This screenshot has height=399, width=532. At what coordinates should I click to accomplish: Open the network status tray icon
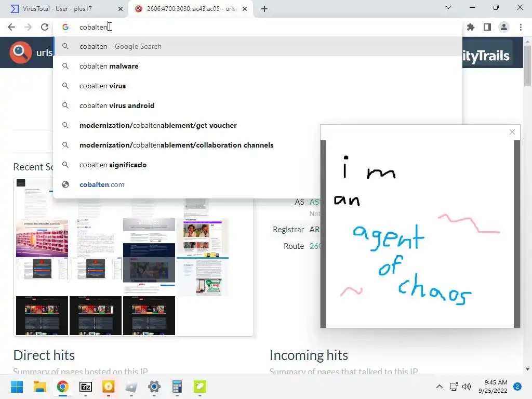click(x=454, y=387)
